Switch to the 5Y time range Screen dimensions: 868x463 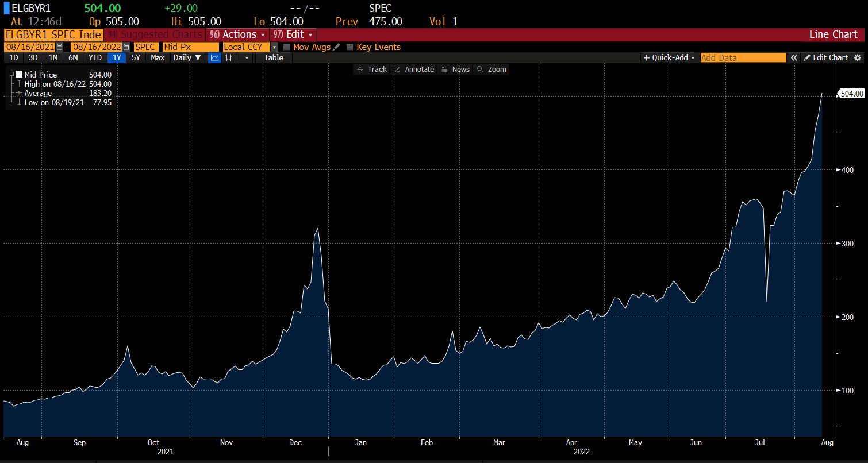pos(136,57)
